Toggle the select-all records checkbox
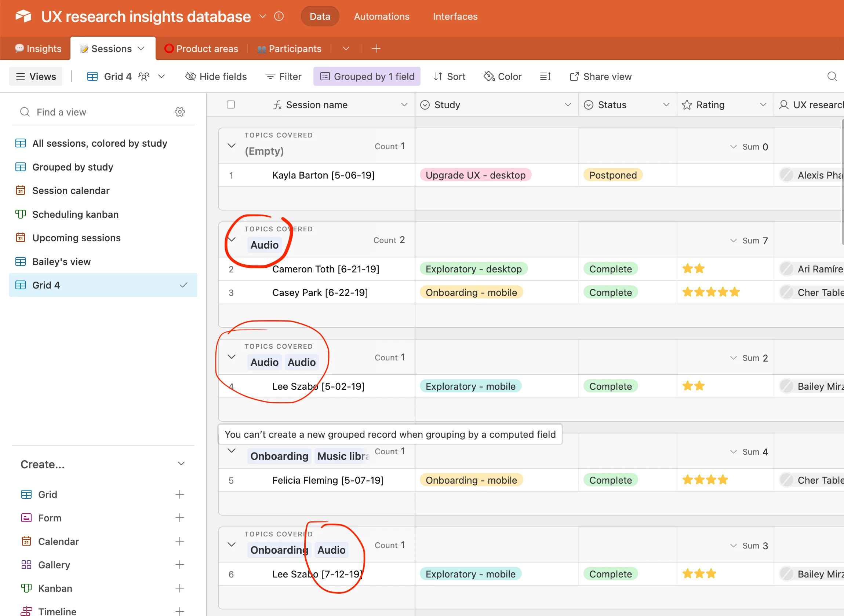 231,105
